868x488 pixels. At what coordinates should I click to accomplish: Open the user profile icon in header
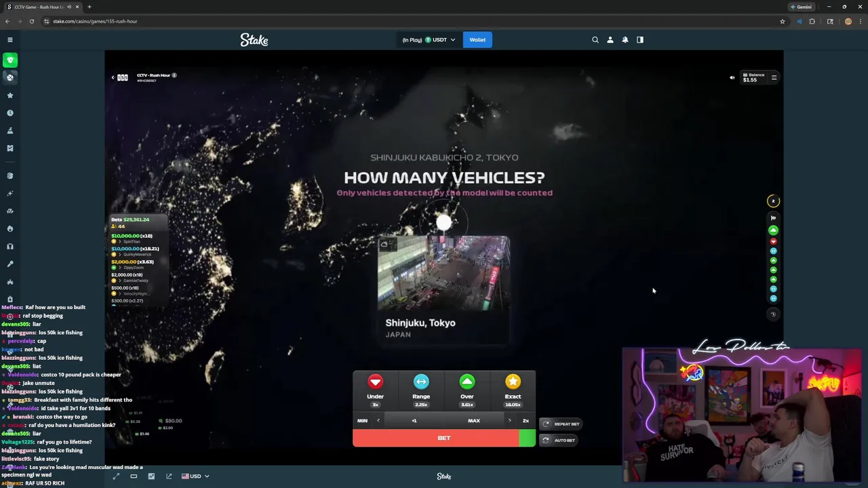[x=610, y=40]
